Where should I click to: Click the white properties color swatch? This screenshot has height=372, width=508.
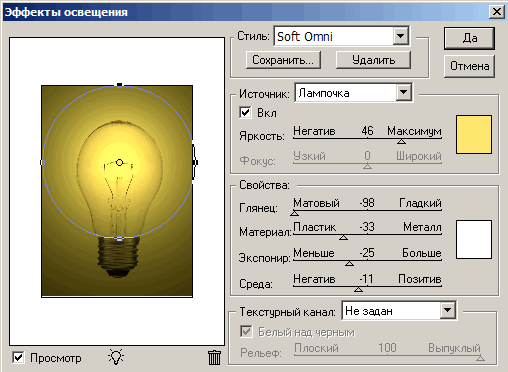pos(474,239)
